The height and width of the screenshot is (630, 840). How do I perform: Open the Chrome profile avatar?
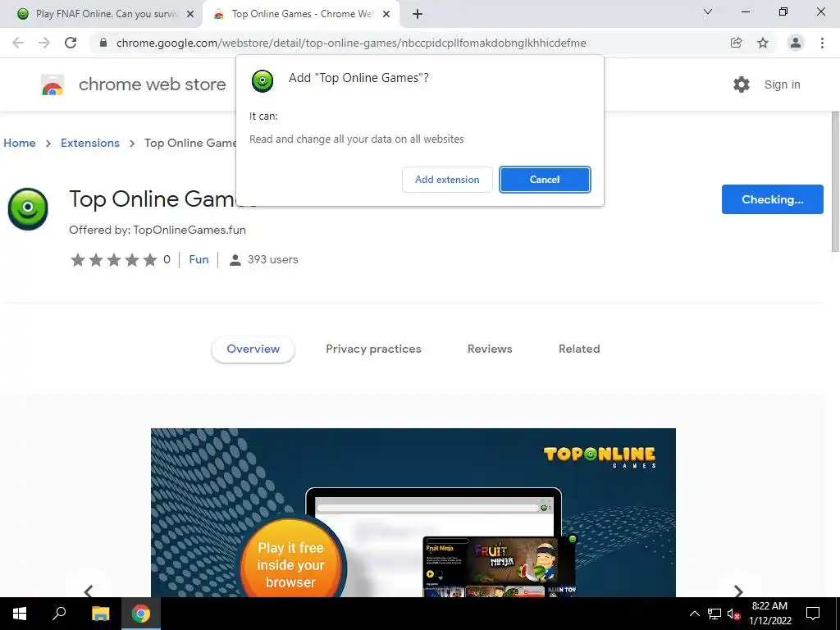pyautogui.click(x=796, y=43)
